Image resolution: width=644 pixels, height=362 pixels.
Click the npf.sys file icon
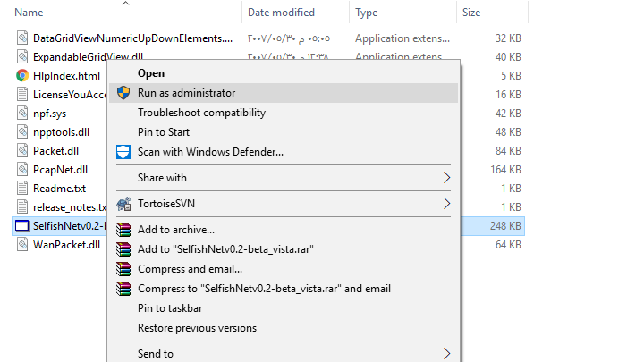[x=22, y=114]
